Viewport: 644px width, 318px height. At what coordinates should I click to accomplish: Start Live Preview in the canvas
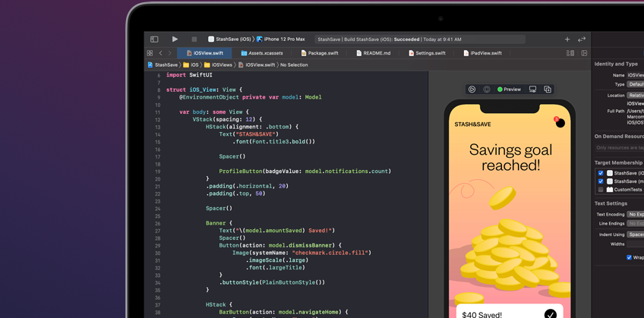[472, 89]
